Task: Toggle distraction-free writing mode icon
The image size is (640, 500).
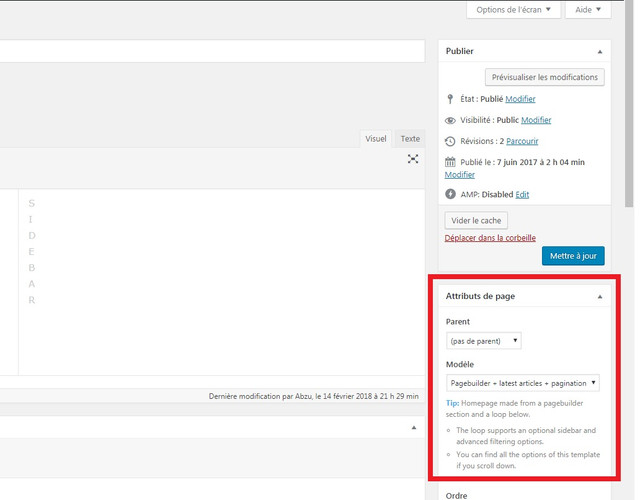Action: point(413,159)
